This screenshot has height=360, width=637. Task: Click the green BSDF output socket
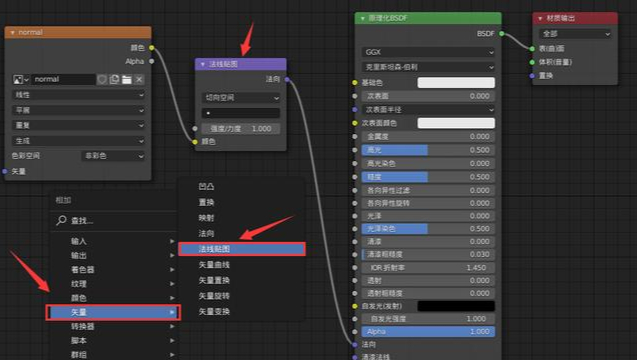click(502, 34)
